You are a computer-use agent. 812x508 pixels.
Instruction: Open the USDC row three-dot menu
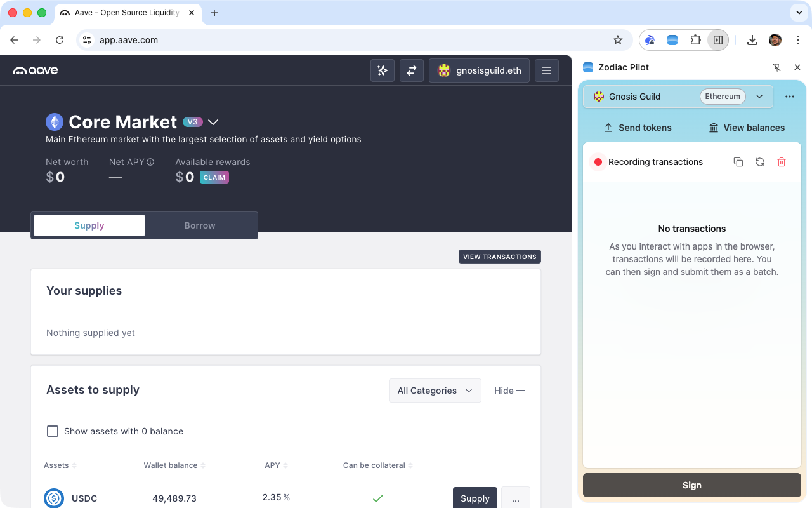[x=516, y=498]
